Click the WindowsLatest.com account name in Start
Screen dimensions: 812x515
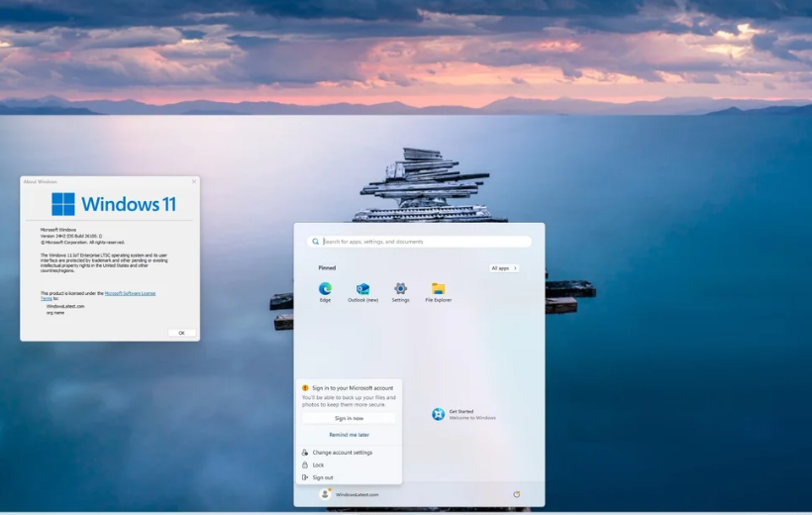356,495
